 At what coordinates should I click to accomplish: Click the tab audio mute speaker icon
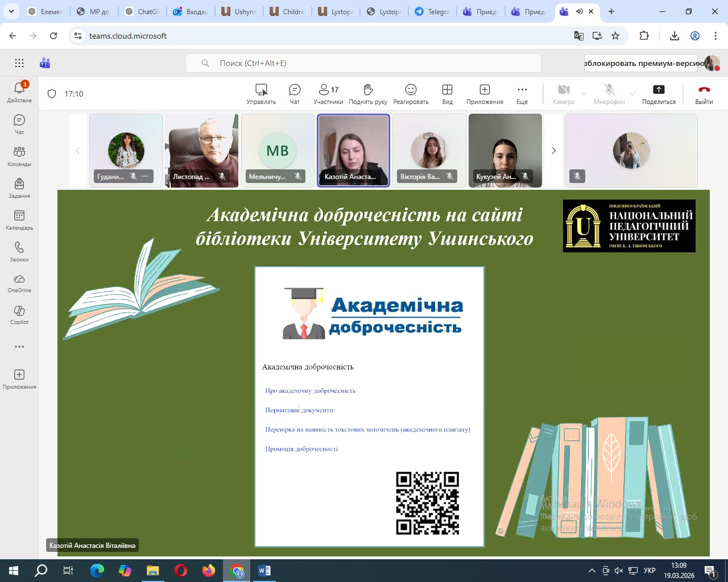tap(579, 11)
